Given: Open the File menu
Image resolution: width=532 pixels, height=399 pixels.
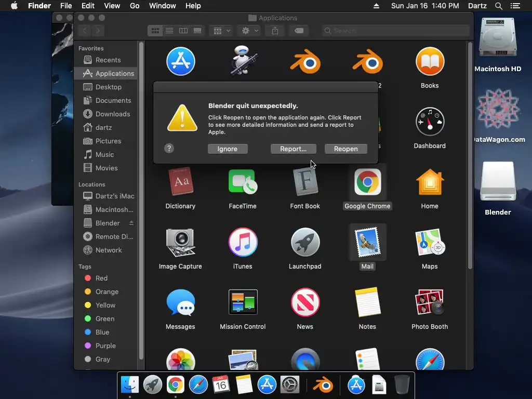Looking at the screenshot, I should pyautogui.click(x=66, y=6).
